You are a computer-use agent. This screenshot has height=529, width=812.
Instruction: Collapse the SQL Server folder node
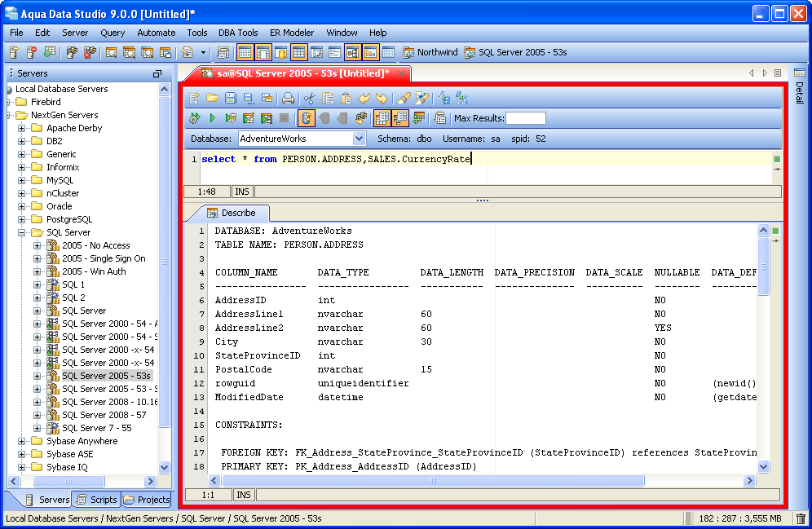click(22, 232)
